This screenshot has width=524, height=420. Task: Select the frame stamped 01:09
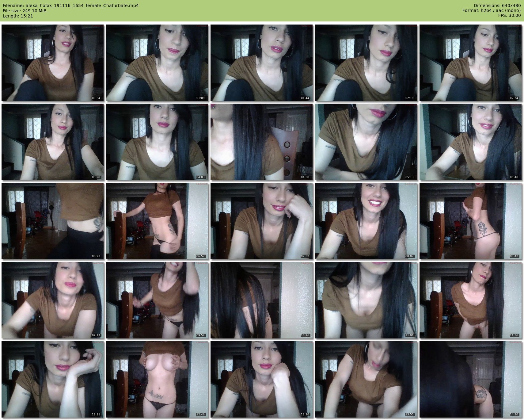[157, 63]
